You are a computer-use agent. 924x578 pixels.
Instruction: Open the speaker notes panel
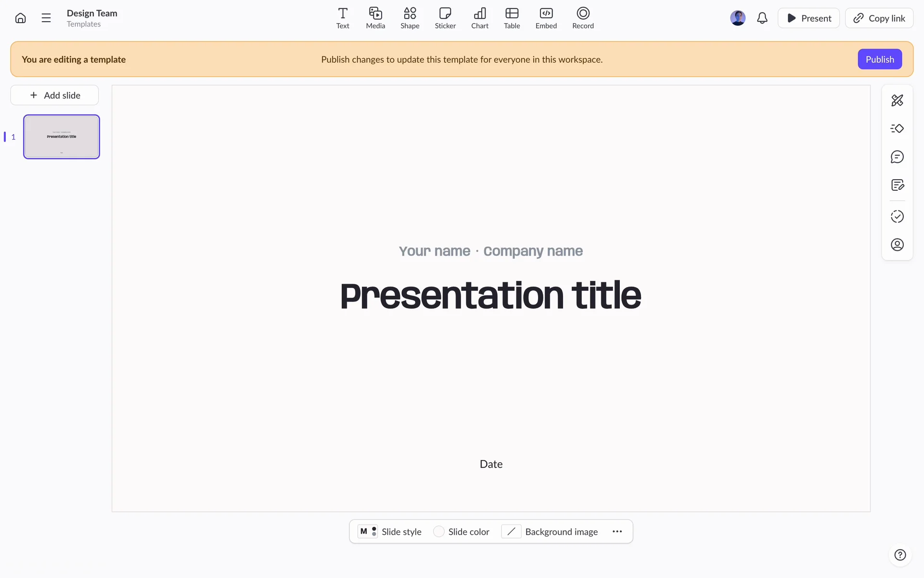(x=897, y=185)
